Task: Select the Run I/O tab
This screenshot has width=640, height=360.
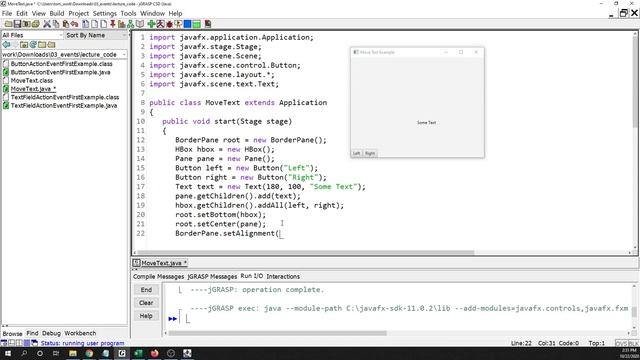Action: (251, 276)
